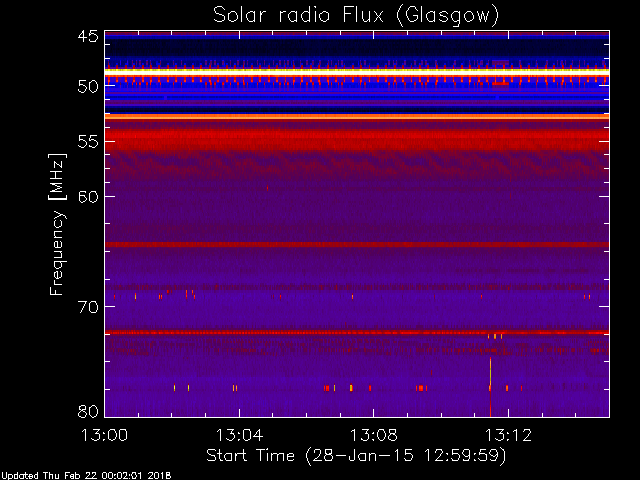Click the vertical yellow spike before 13:12
The image size is (640, 480).
pyautogui.click(x=490, y=387)
